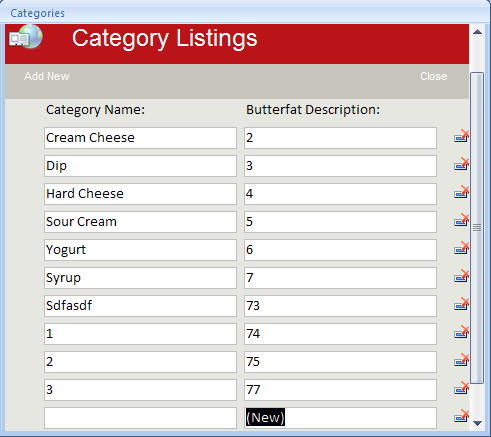Image resolution: width=491 pixels, height=437 pixels.
Task: Click scrollbar up arrow
Action: click(477, 32)
